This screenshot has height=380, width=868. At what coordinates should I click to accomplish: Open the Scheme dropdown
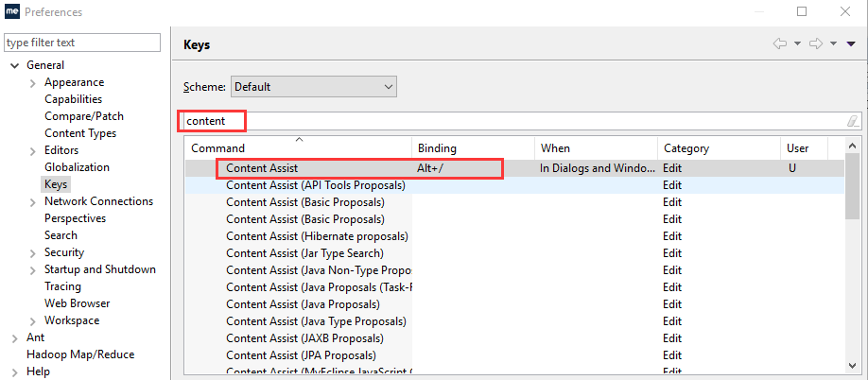coord(314,87)
